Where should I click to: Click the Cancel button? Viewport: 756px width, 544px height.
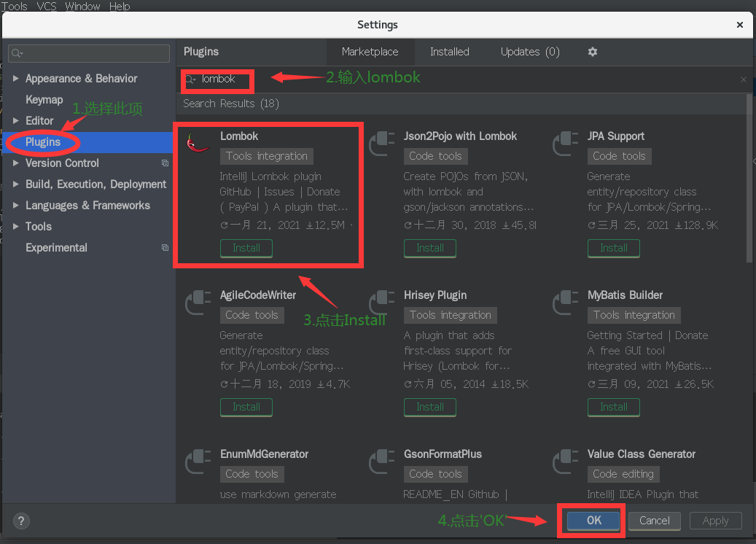point(654,521)
